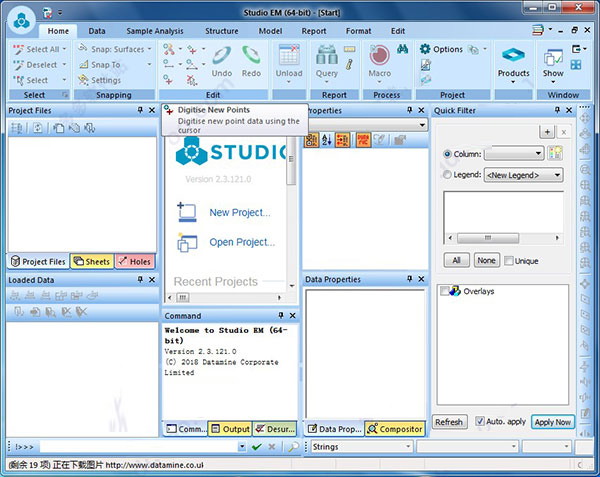Viewport: 600px width, 477px height.
Task: Switch to the Structure ribbon tab
Action: [222, 31]
